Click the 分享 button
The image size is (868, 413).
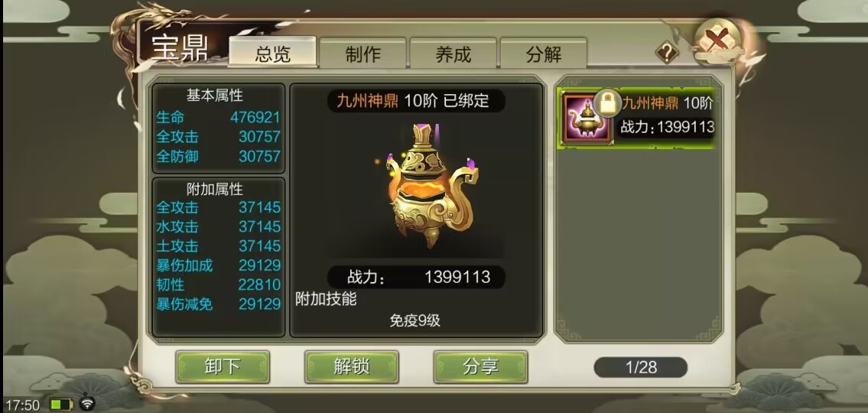click(x=480, y=366)
